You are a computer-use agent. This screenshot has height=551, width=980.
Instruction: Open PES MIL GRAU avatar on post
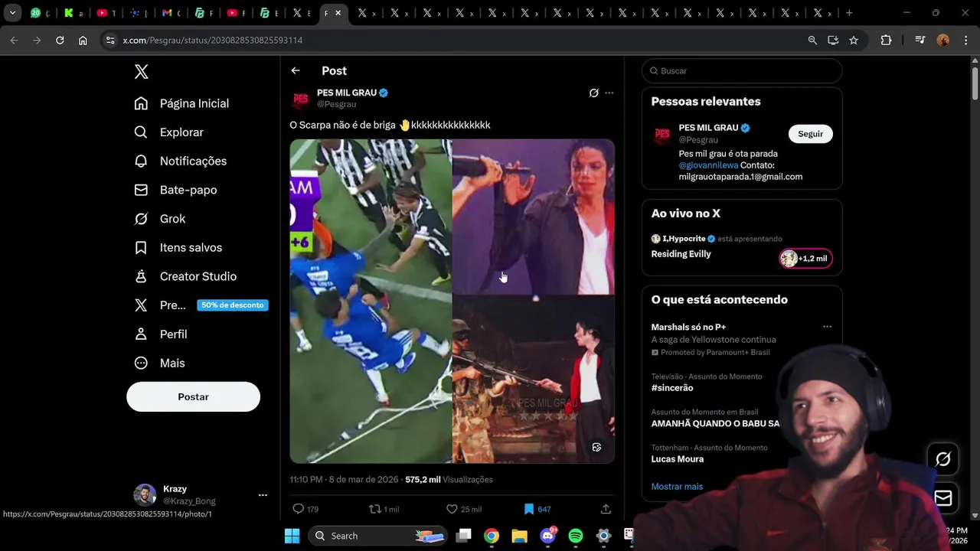point(301,99)
